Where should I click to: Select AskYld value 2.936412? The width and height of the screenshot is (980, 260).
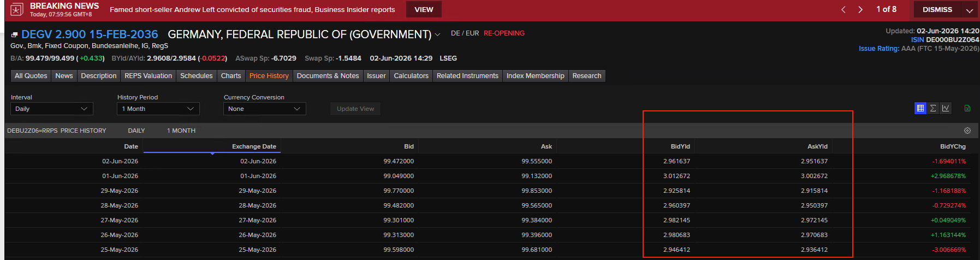tap(814, 250)
